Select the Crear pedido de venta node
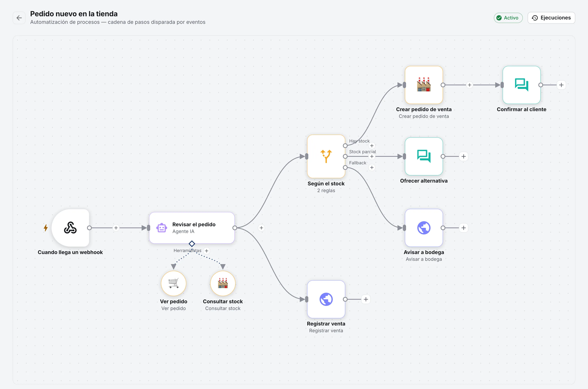The width and height of the screenshot is (588, 389). click(424, 85)
